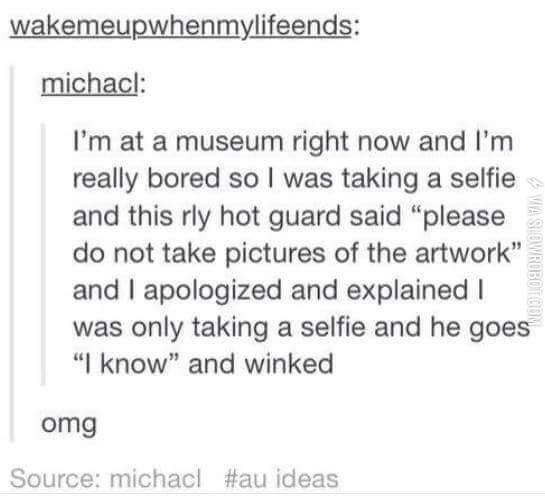
Task: Click the horizontal divider below the Source line
Action: pyautogui.click(x=272, y=493)
